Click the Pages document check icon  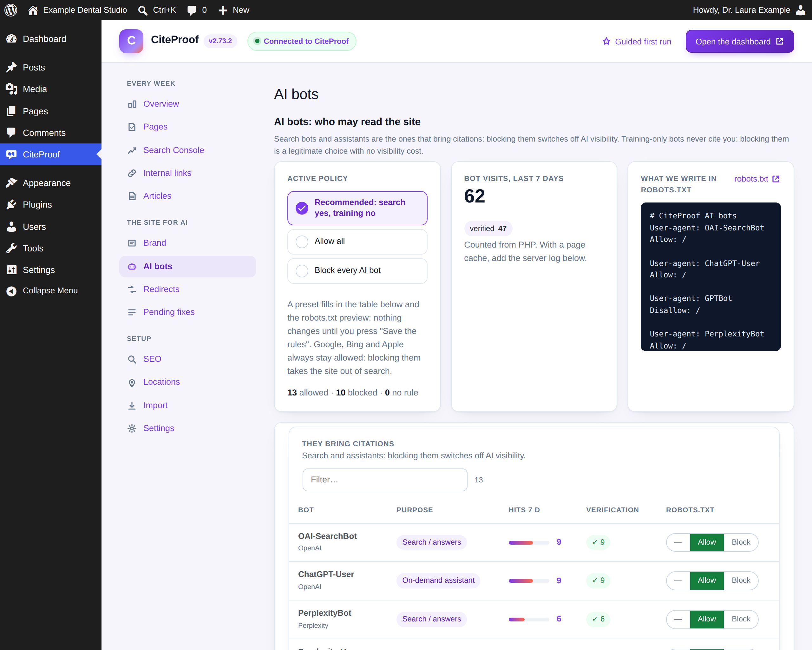coord(132,127)
